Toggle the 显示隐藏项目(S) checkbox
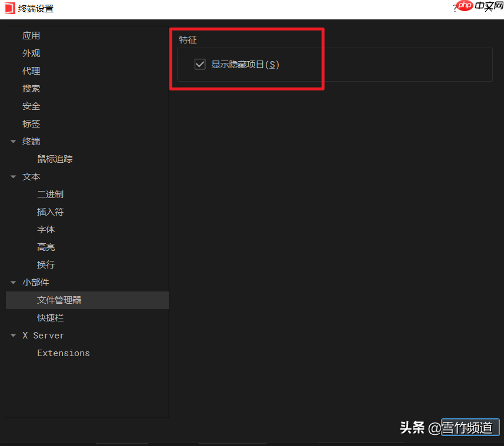 [x=200, y=64]
